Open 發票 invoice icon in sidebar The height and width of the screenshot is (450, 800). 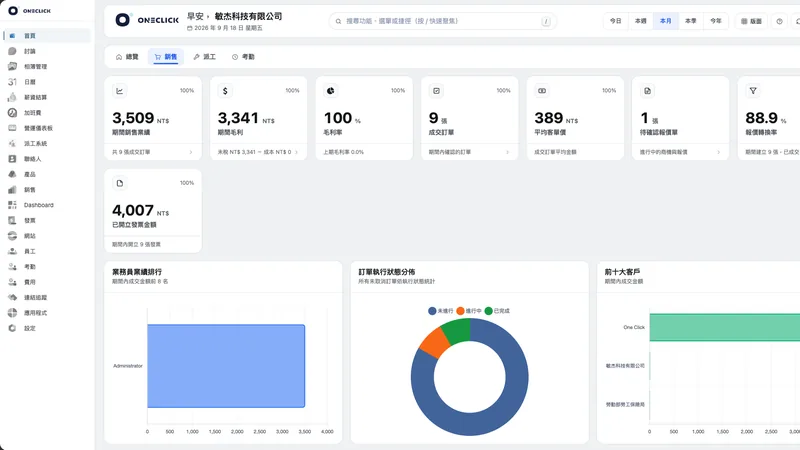pos(12,220)
